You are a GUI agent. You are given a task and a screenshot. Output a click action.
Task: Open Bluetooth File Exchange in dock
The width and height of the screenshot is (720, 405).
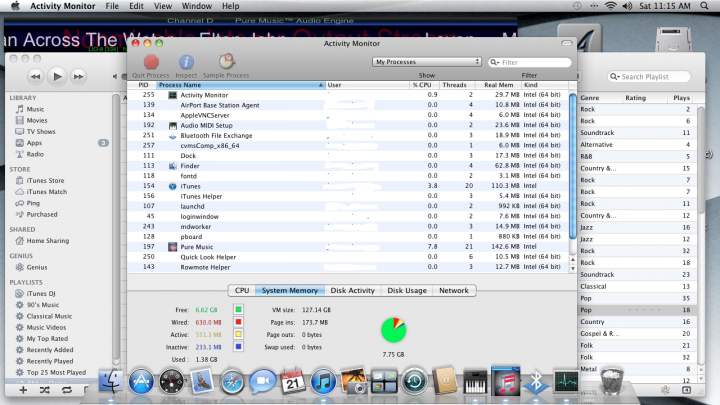click(x=536, y=382)
